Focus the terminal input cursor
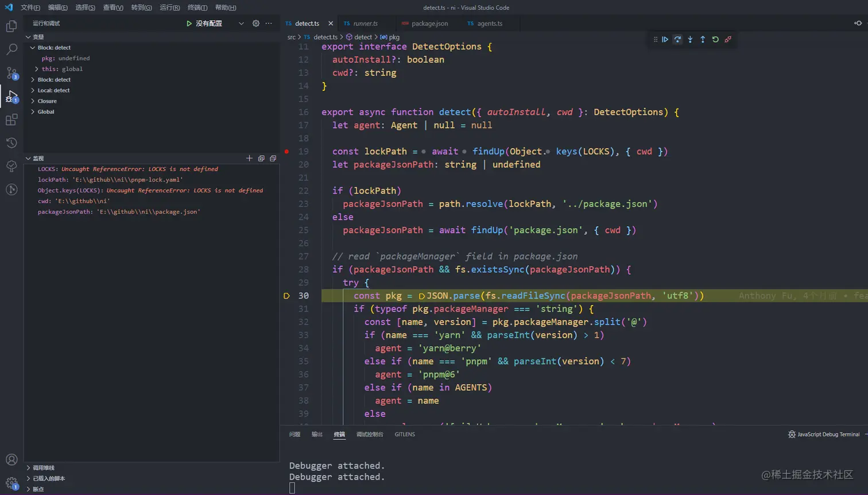This screenshot has height=495, width=868. click(292, 488)
